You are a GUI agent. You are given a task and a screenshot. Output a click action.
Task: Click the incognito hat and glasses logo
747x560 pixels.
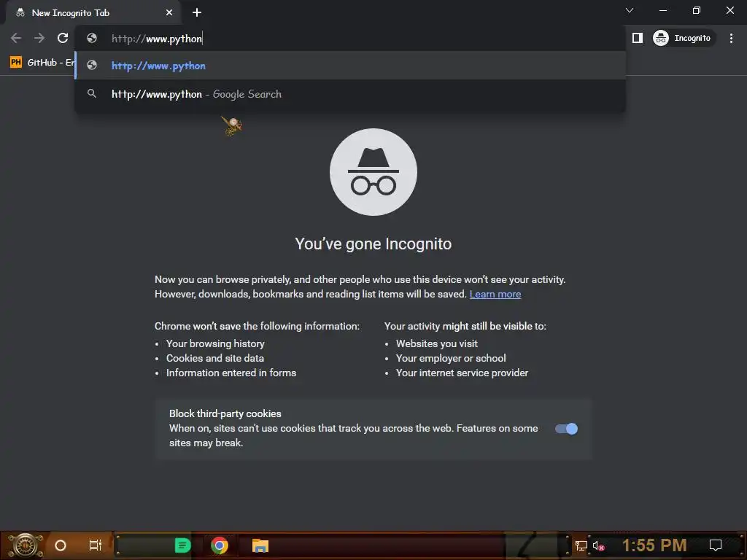[x=373, y=172]
